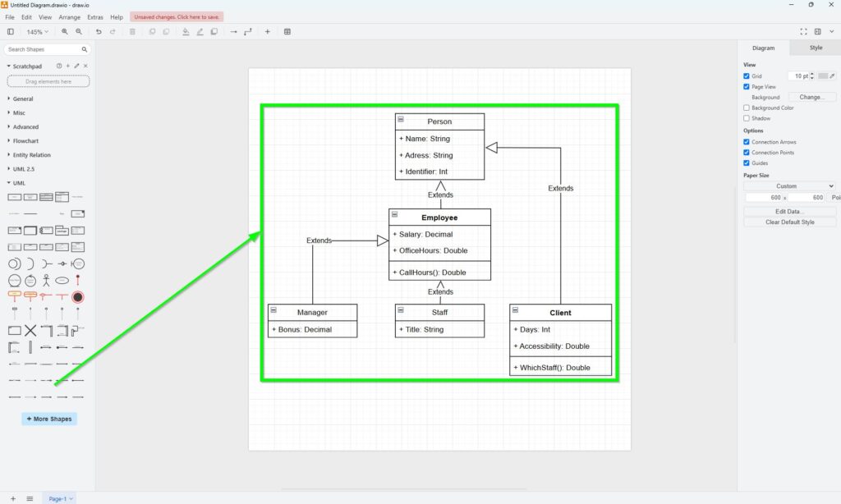Click the Edit Data button
Image resolution: width=841 pixels, height=504 pixels.
[789, 212]
